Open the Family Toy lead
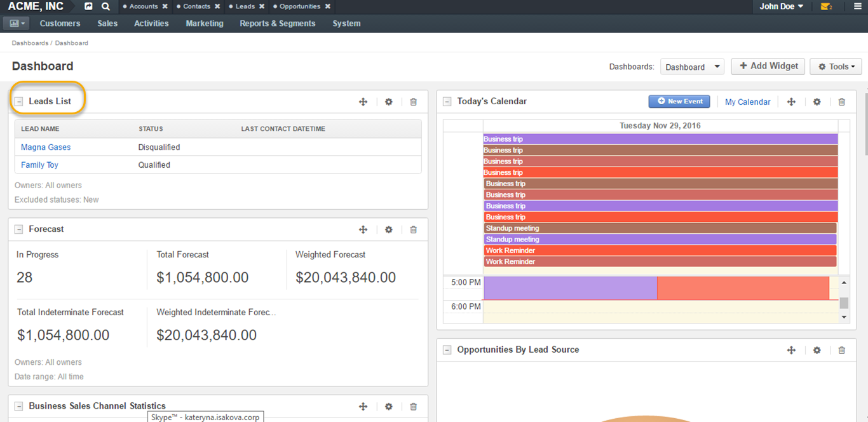The height and width of the screenshot is (422, 868). coord(39,165)
